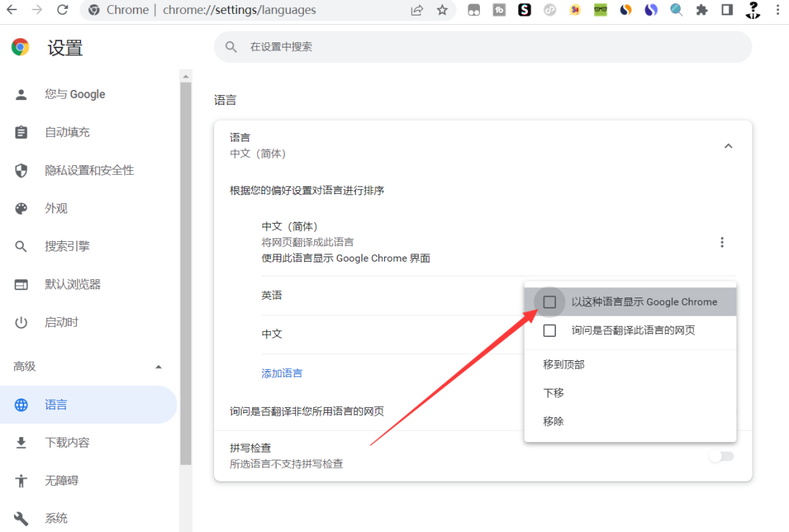Screen dimensions: 789x532
Task: Reload the page using the refresh icon
Action: coord(63,9)
